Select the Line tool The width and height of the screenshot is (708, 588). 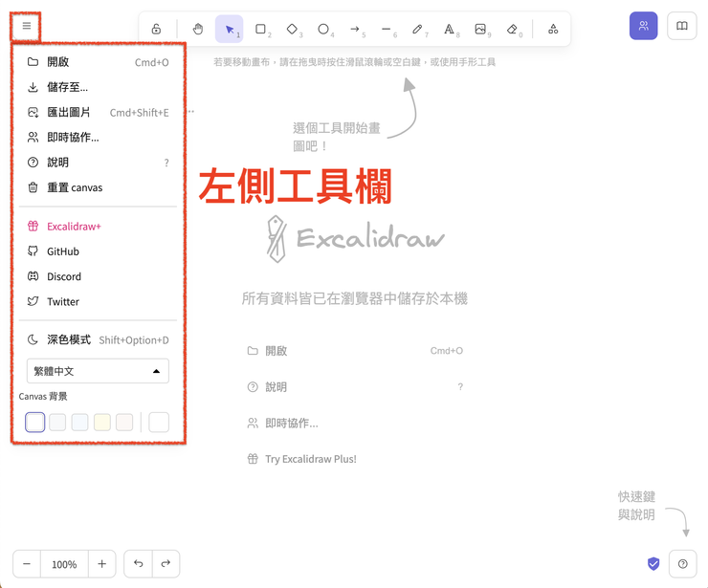point(387,29)
